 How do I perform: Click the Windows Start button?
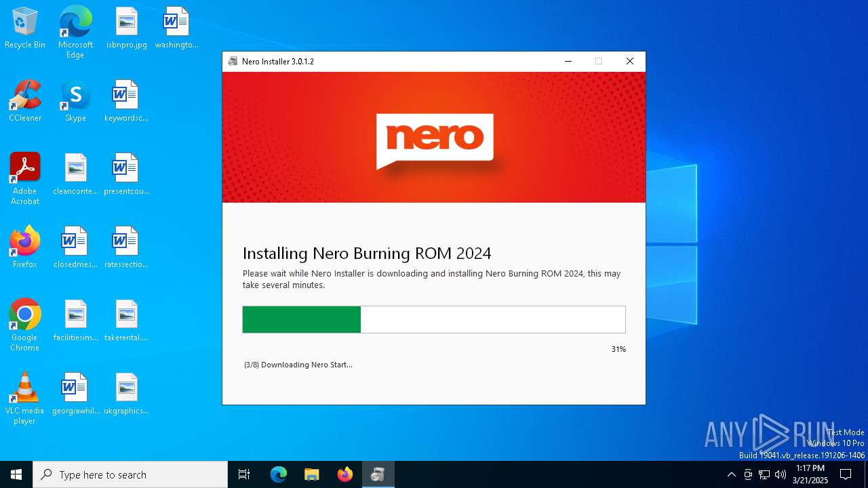click(16, 474)
